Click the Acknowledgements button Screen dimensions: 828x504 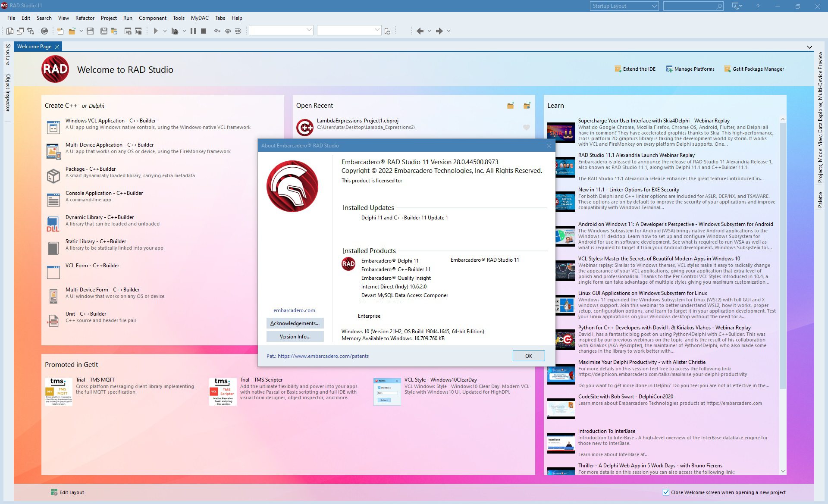(x=295, y=323)
